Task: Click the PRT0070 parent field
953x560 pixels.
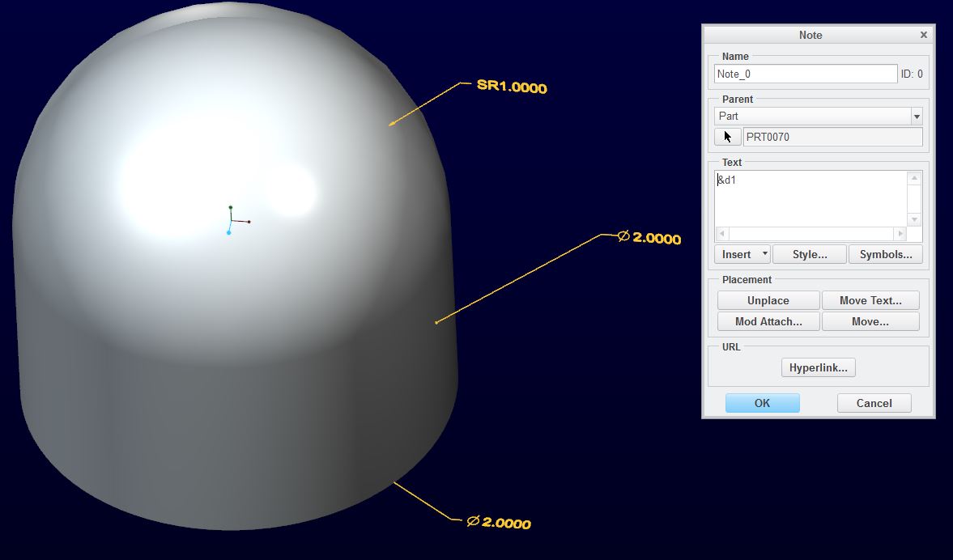Action: coord(832,137)
